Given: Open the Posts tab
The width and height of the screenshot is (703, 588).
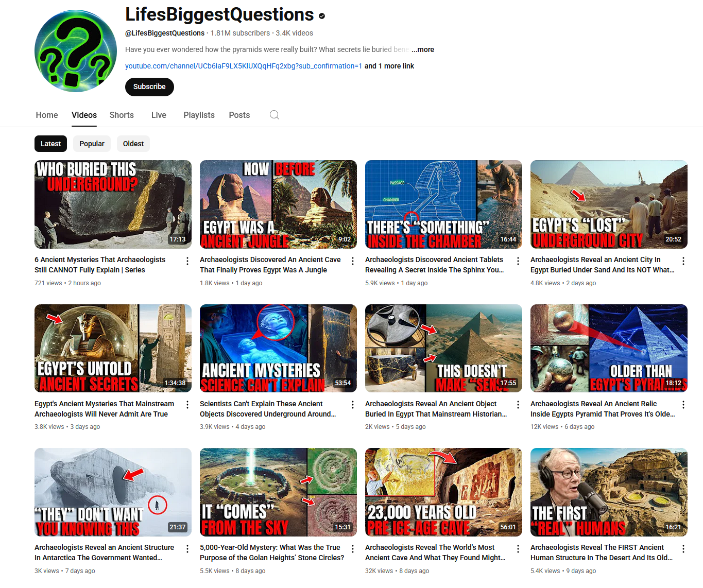Looking at the screenshot, I should pos(239,115).
